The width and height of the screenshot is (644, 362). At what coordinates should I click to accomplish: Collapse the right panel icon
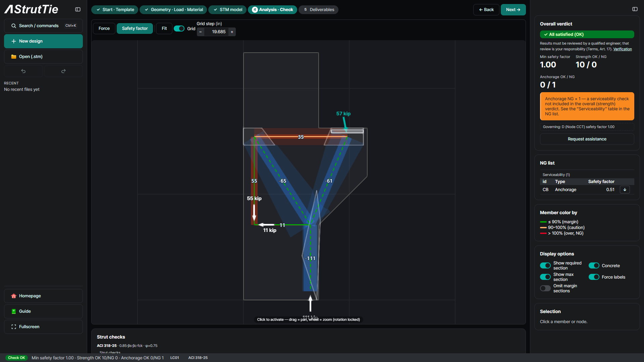click(x=635, y=9)
